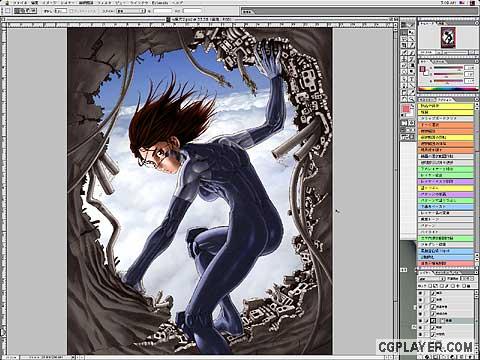Select the Dodge tool

coord(411,71)
